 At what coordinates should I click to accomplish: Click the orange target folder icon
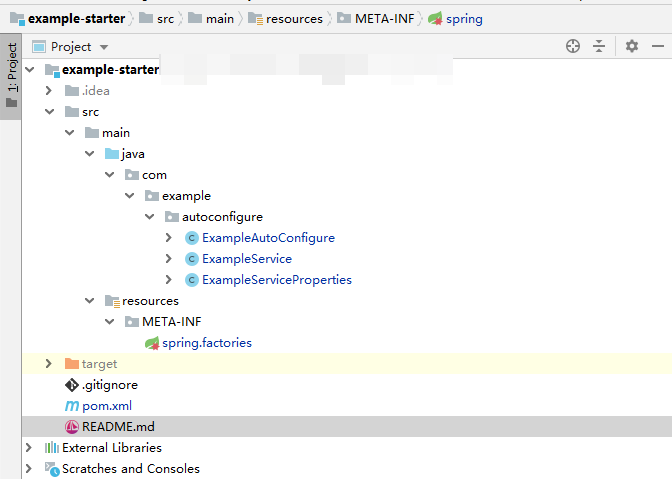[72, 364]
